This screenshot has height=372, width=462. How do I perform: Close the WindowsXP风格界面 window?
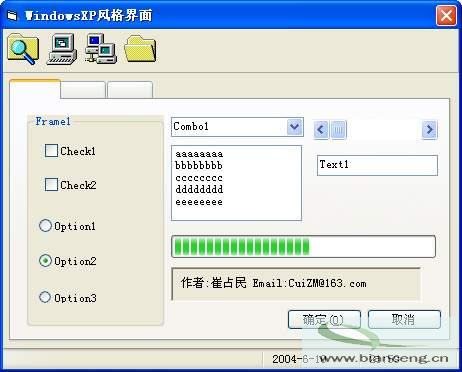click(446, 16)
